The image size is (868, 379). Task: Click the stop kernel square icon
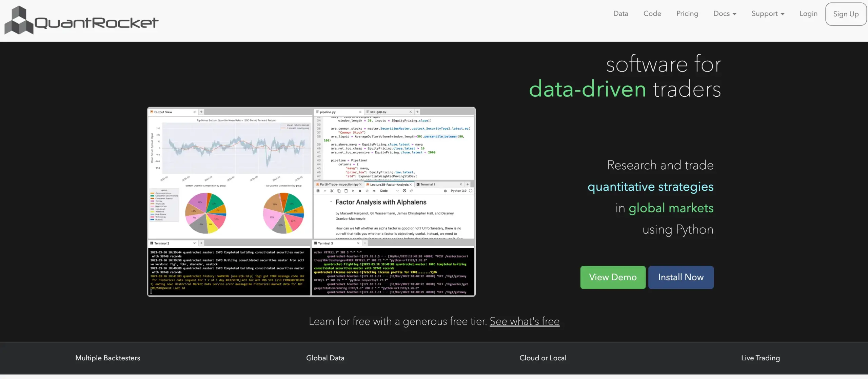[x=360, y=191]
